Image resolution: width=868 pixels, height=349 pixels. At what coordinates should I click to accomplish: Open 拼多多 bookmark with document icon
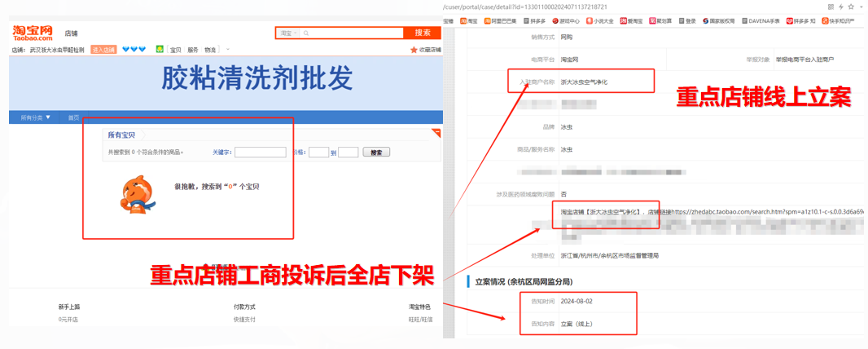coord(534,21)
